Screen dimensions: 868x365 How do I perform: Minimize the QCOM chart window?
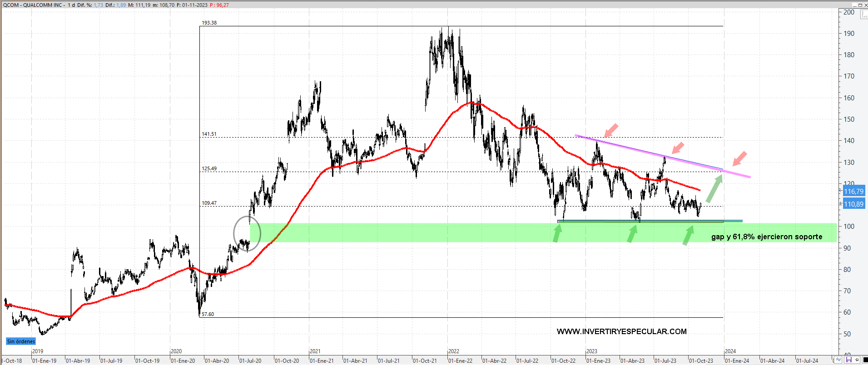854,5
